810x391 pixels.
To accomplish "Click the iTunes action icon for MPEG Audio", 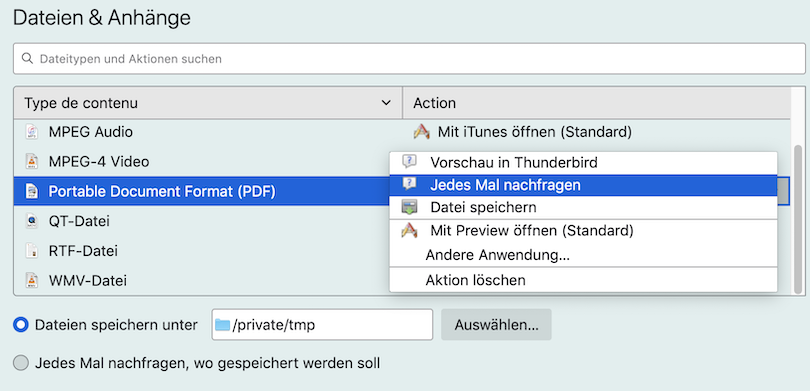I will [422, 132].
